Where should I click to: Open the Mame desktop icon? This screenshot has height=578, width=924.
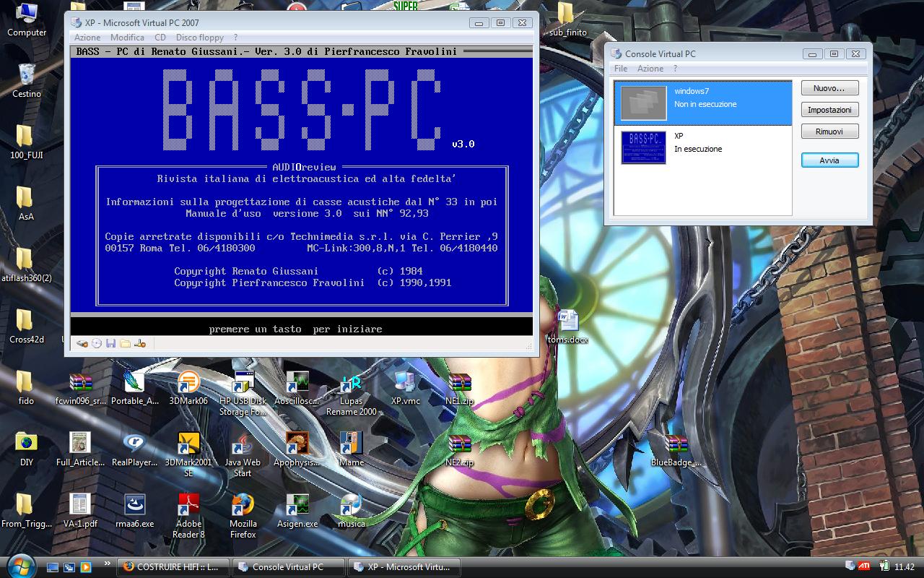tap(351, 445)
